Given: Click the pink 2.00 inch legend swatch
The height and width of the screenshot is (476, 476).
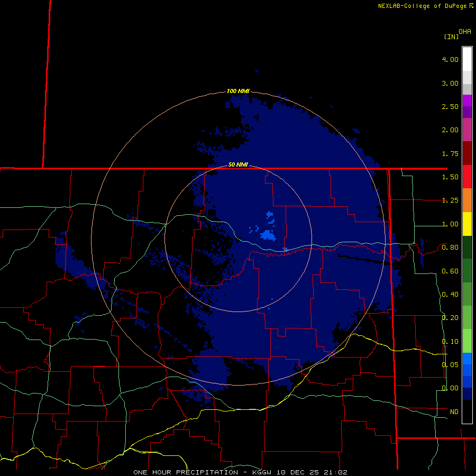Looking at the screenshot, I should (x=467, y=130).
